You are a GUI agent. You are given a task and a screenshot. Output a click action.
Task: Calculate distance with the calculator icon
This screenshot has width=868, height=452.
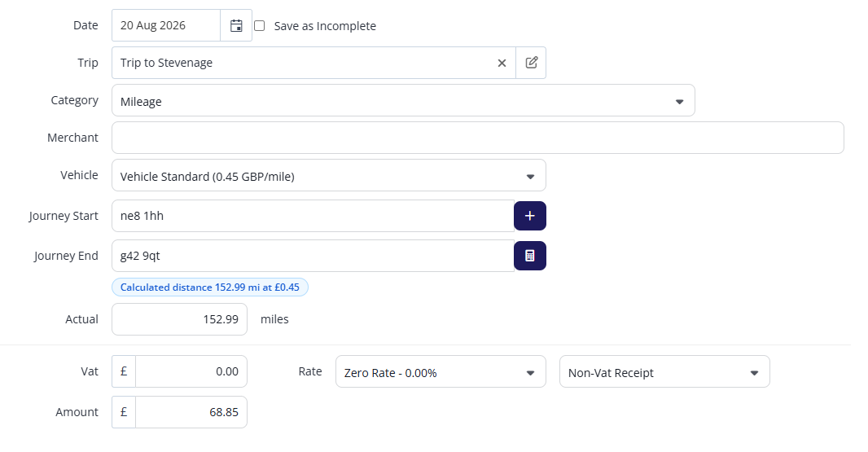pyautogui.click(x=530, y=256)
